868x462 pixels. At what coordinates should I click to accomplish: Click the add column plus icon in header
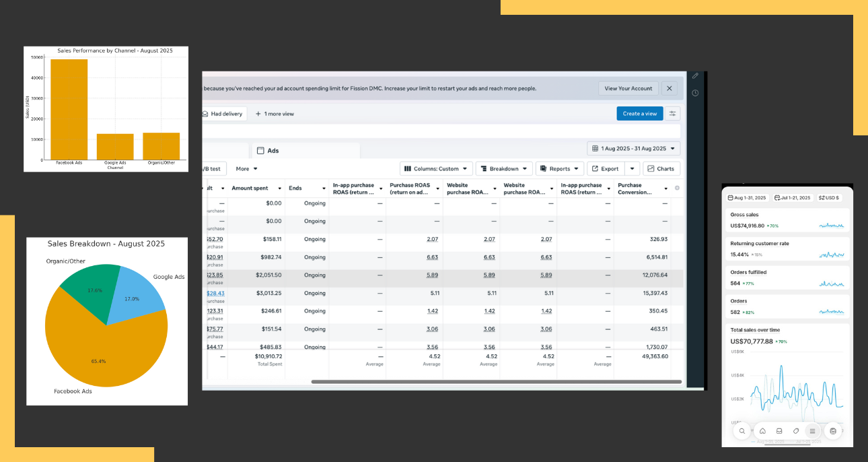click(677, 189)
